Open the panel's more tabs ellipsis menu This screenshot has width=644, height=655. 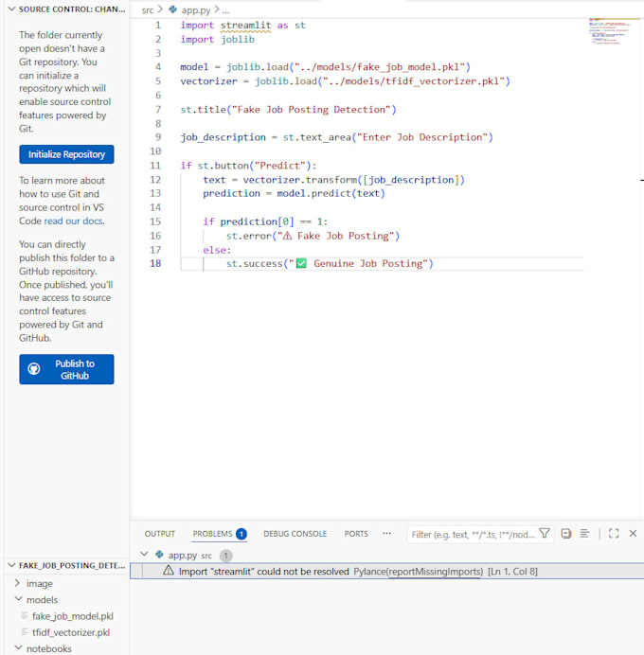(x=387, y=533)
